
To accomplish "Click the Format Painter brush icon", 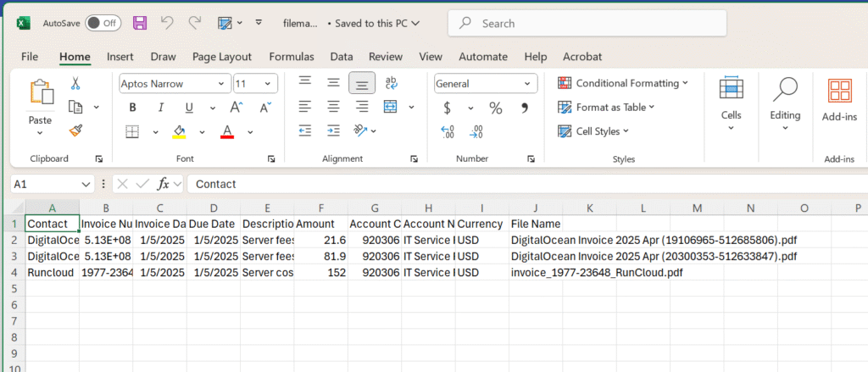I will (75, 131).
